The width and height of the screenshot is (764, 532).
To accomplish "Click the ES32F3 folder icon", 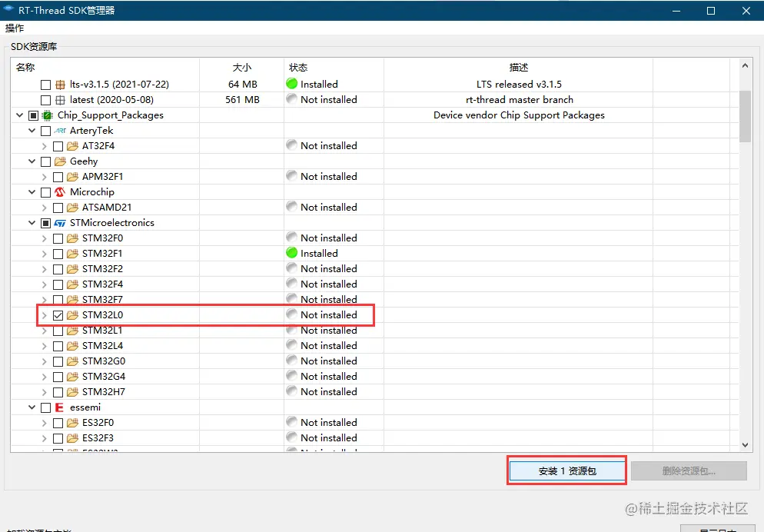I will click(72, 438).
